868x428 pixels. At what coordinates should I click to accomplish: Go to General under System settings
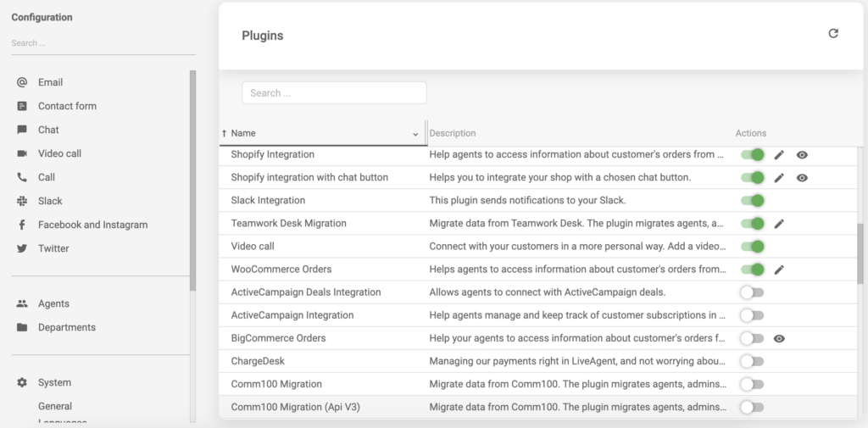point(55,406)
